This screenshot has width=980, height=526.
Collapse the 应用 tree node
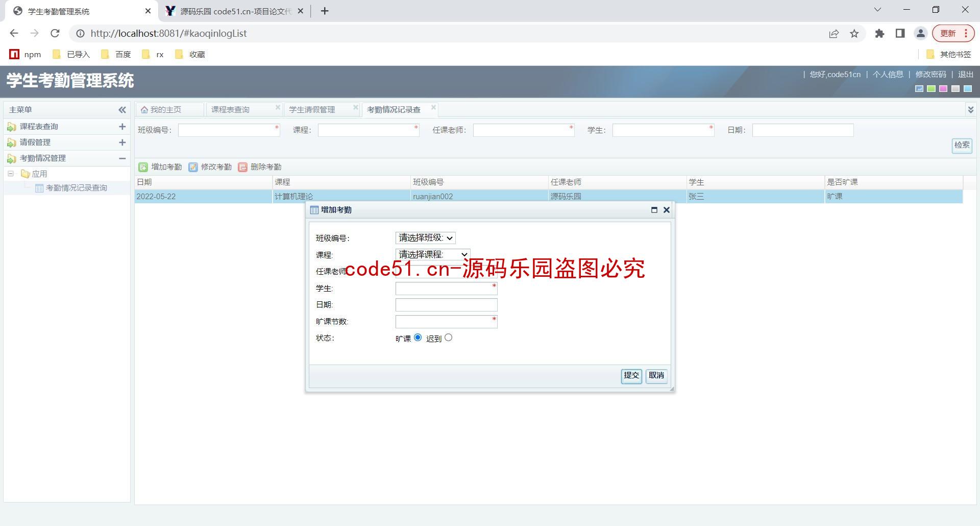(x=11, y=174)
